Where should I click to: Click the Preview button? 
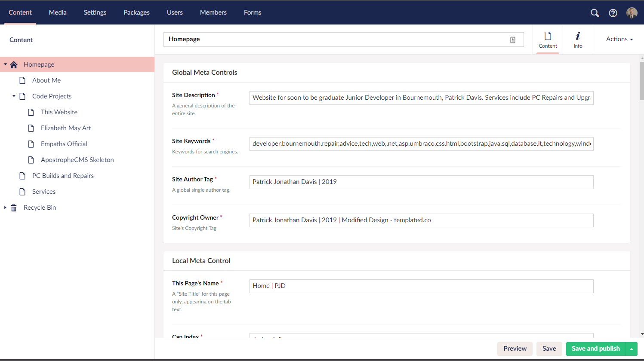pos(515,349)
